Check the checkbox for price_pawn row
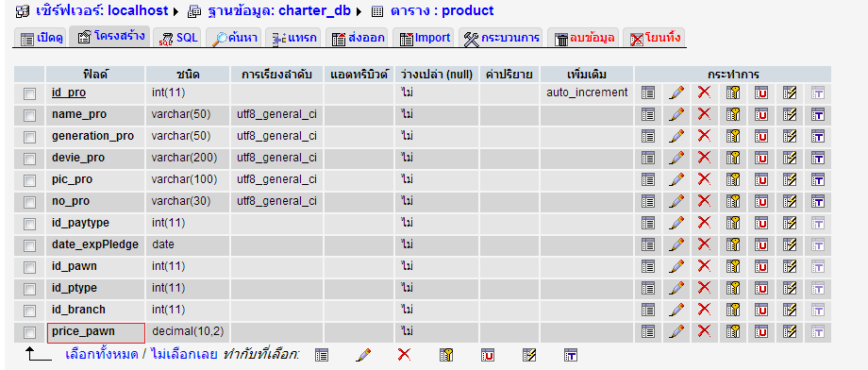Viewport: 868px width, 370px height. 29,333
